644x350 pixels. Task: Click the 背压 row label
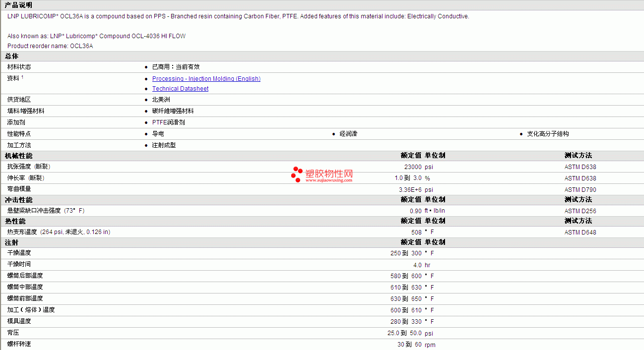pyautogui.click(x=13, y=333)
